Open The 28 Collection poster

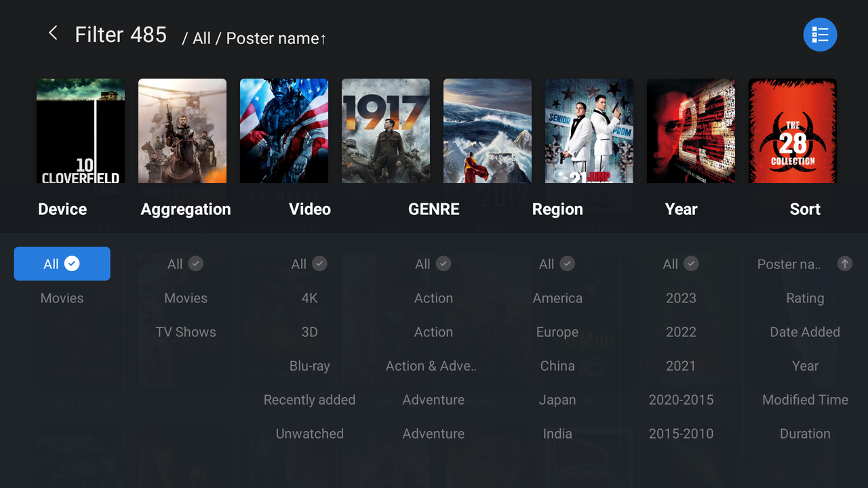[793, 131]
